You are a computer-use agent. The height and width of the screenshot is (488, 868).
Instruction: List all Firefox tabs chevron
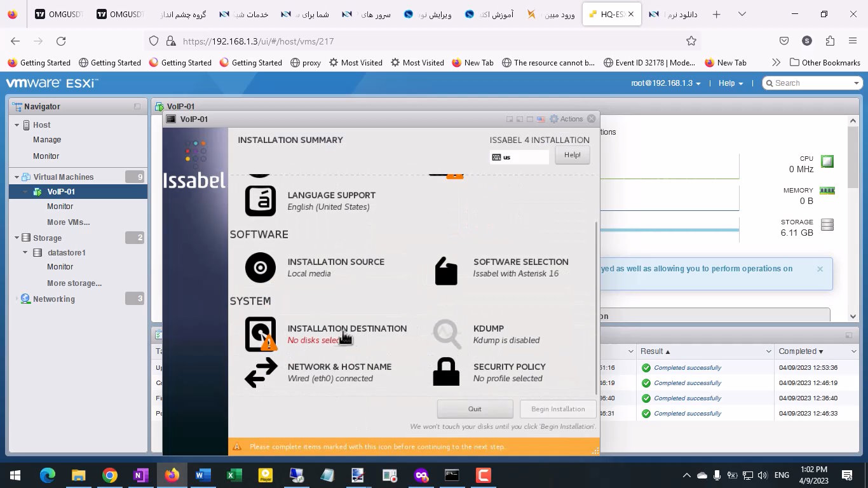742,14
